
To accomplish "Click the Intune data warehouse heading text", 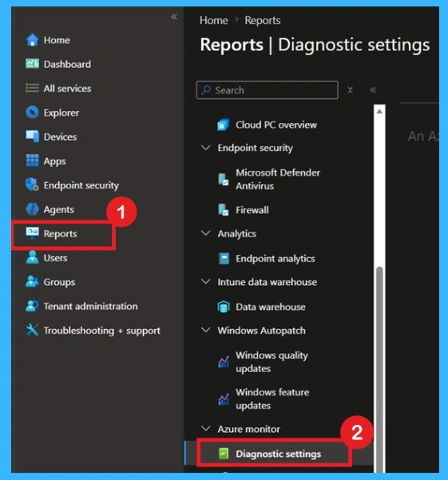I will click(x=268, y=282).
